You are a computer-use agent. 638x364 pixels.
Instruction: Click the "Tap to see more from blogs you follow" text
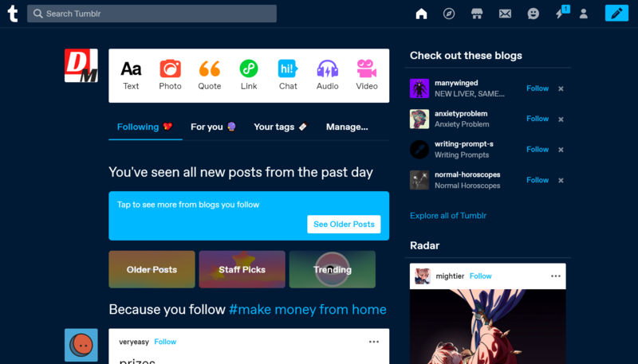click(x=188, y=205)
